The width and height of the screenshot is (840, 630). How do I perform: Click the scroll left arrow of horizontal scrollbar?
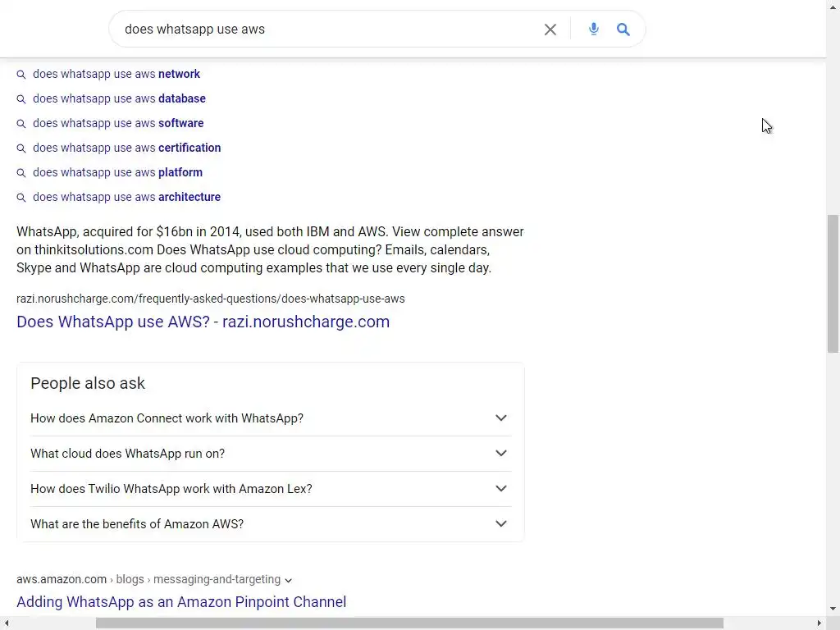[7, 623]
